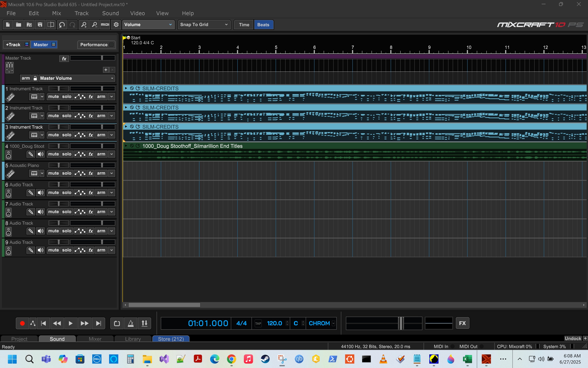
Task: Open the Master Volume dropdown
Action: click(77, 78)
